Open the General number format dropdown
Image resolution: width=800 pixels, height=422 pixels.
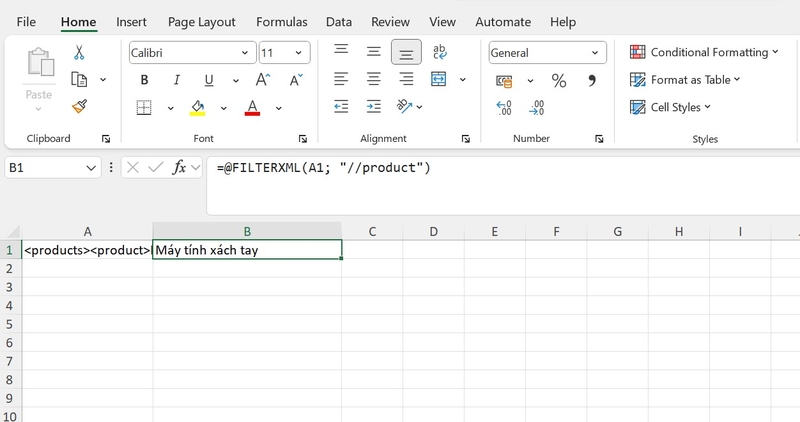(x=595, y=53)
